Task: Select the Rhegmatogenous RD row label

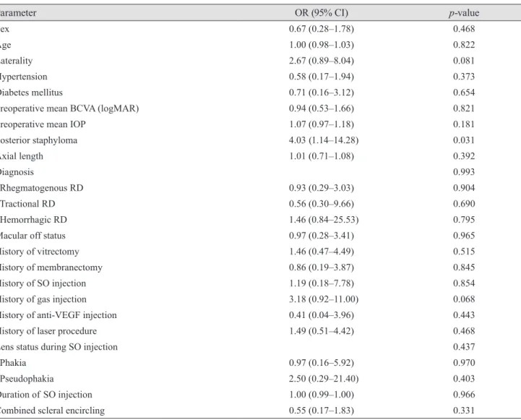Action: click(x=41, y=188)
